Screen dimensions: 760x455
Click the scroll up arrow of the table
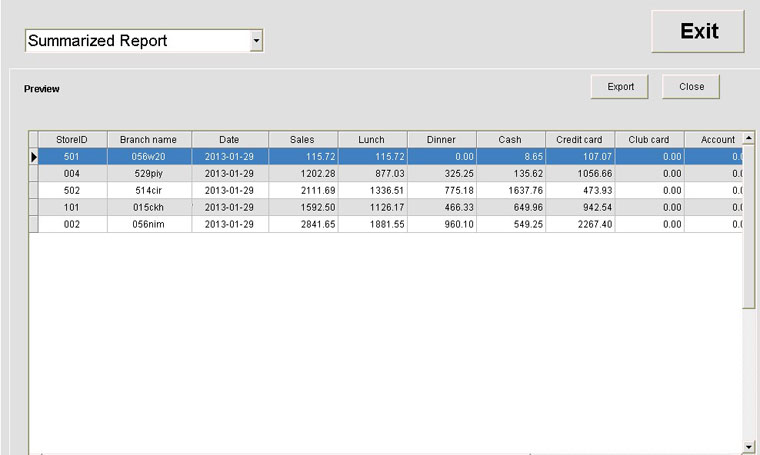(x=749, y=138)
